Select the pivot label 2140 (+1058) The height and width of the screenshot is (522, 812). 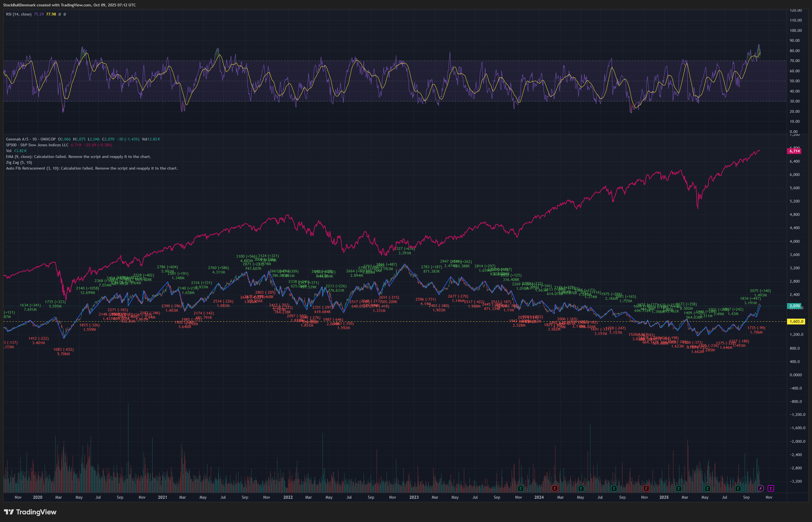(x=88, y=288)
